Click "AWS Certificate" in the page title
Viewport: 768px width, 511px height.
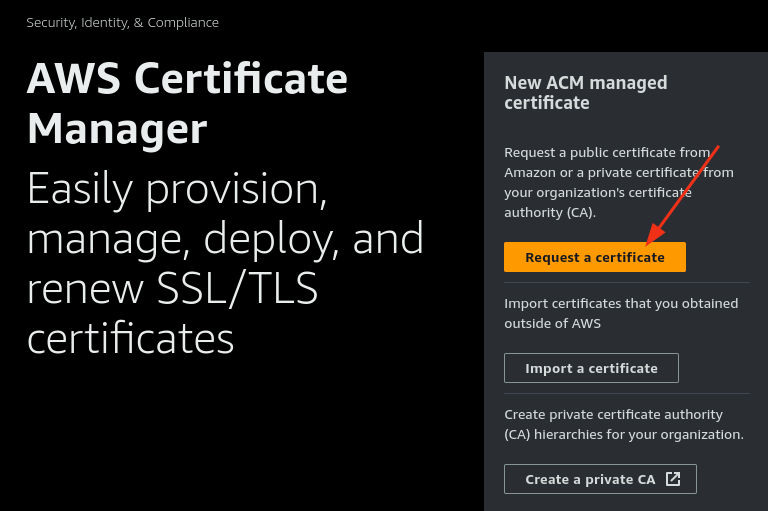pyautogui.click(x=188, y=78)
